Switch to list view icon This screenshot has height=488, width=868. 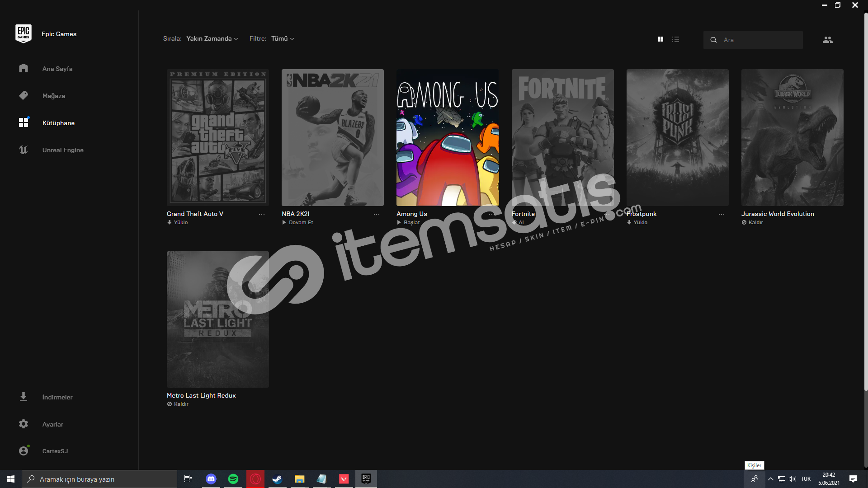(675, 39)
